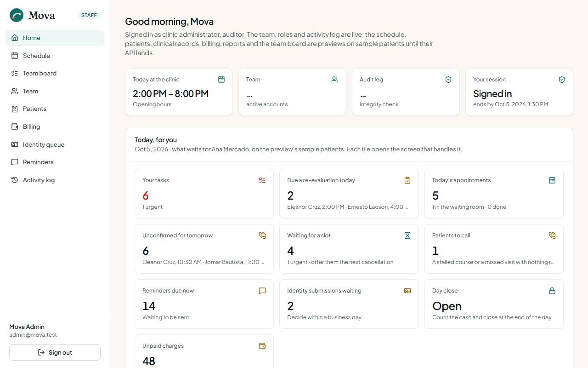Click the Today, for you section title
Image resolution: width=588 pixels, height=368 pixels.
156,140
